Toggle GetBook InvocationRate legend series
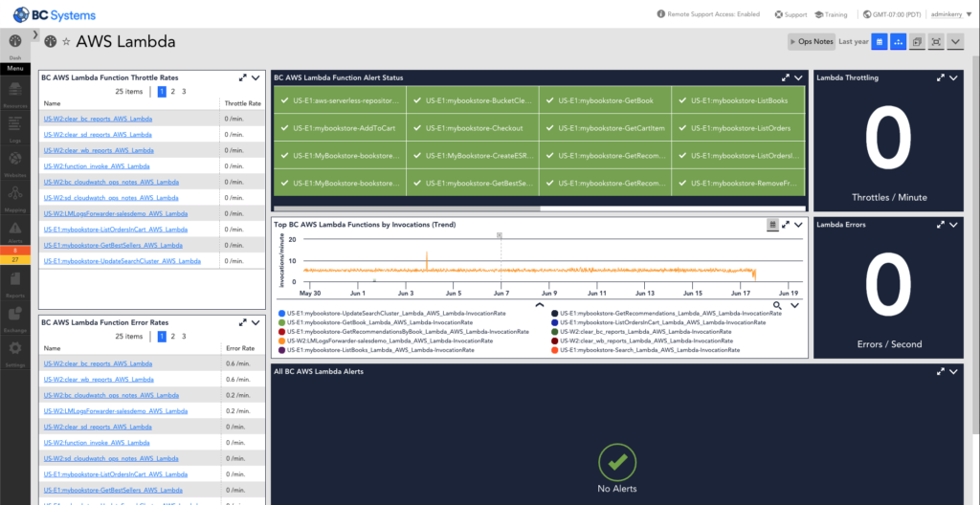The height and width of the screenshot is (505, 980). (375, 322)
